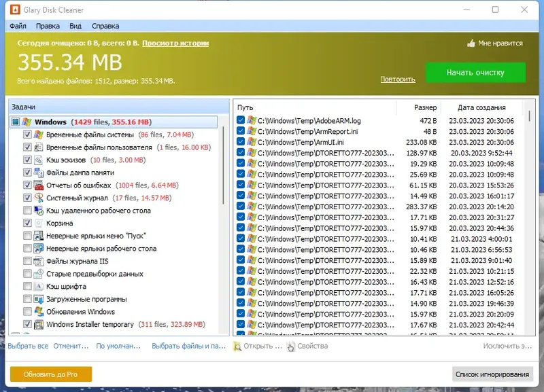Open the Просмотр истории link
Image resolution: width=544 pixels, height=392 pixels.
tap(175, 43)
